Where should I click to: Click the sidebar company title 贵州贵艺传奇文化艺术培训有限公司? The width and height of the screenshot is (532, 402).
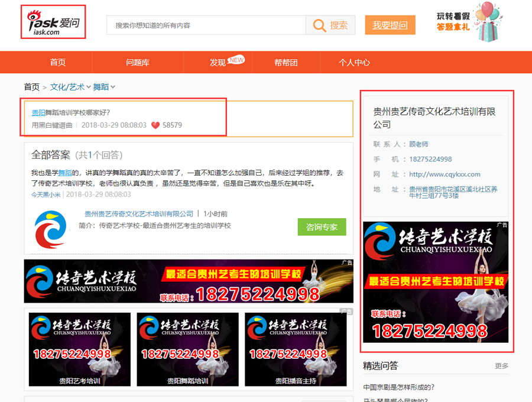[x=434, y=118]
